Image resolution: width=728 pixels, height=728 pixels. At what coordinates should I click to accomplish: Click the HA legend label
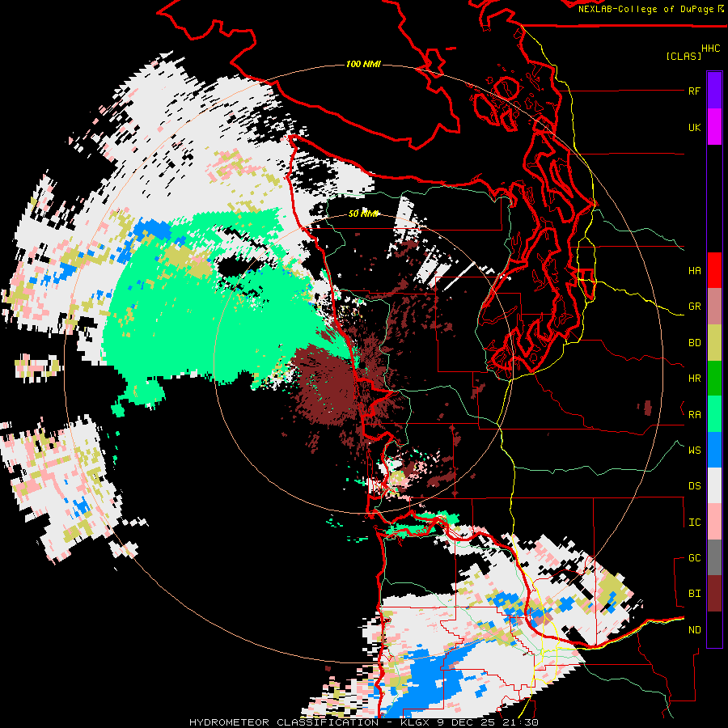[694, 271]
